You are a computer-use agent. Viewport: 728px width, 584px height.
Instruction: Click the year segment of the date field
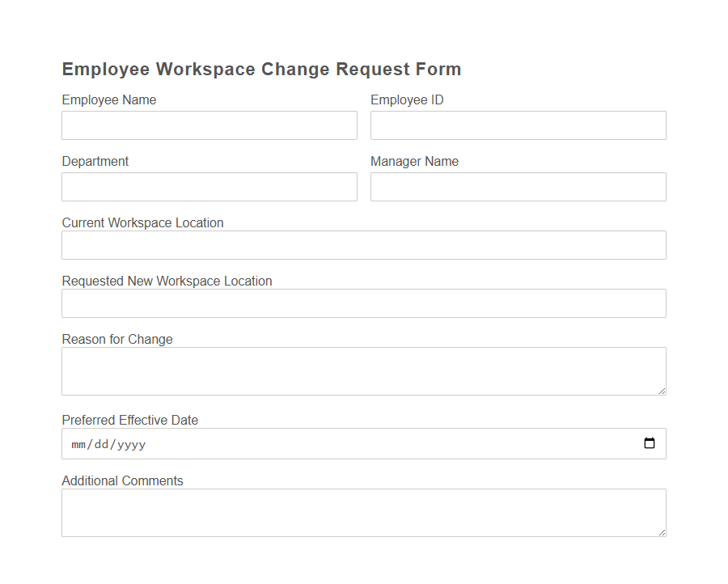coord(131,444)
